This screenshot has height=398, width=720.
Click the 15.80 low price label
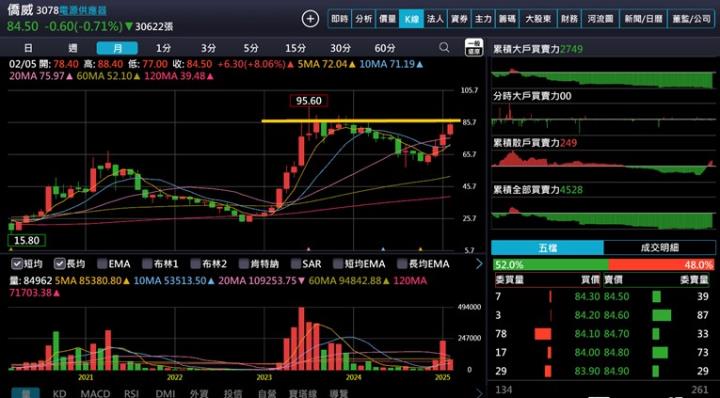[27, 240]
